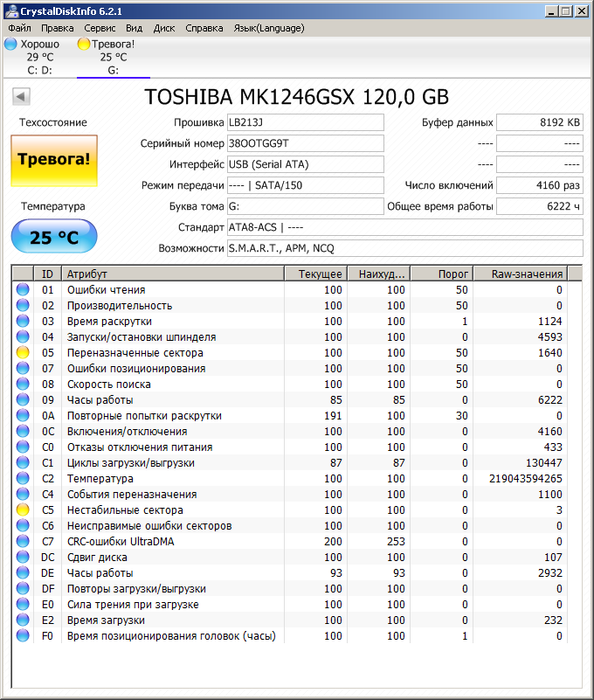
Task: Click the previous disk arrow button
Action: pos(21,96)
